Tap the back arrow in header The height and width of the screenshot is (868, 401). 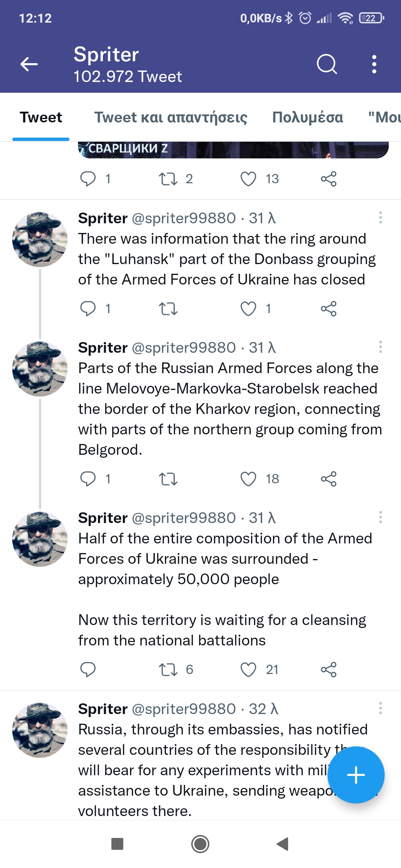[x=29, y=64]
